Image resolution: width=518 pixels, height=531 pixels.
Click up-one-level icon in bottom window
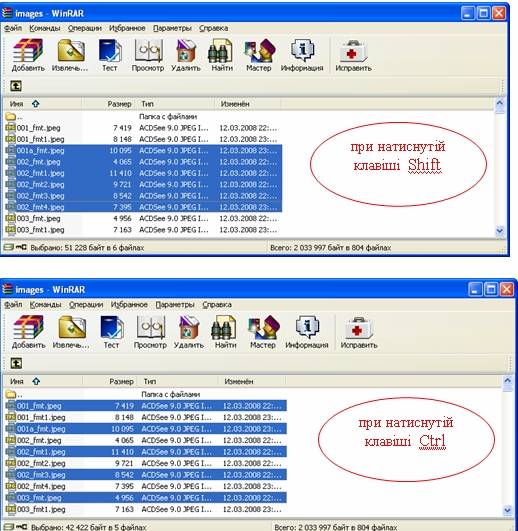(16, 363)
